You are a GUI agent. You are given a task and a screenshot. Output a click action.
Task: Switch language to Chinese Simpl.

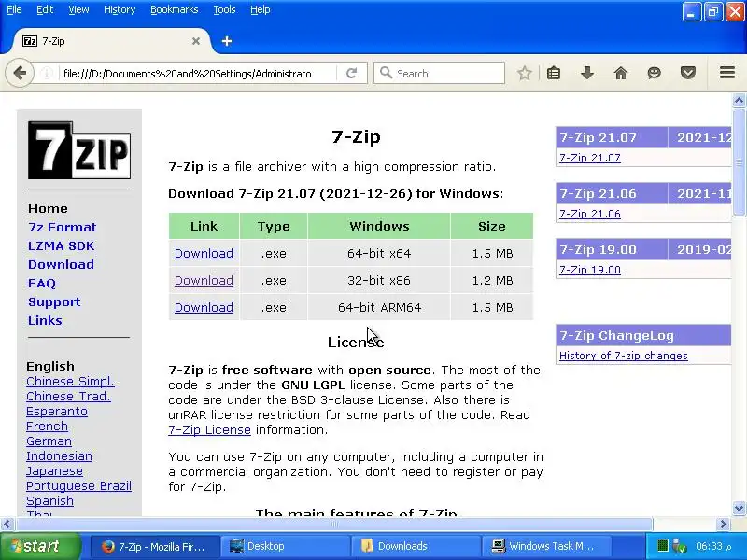[70, 382]
